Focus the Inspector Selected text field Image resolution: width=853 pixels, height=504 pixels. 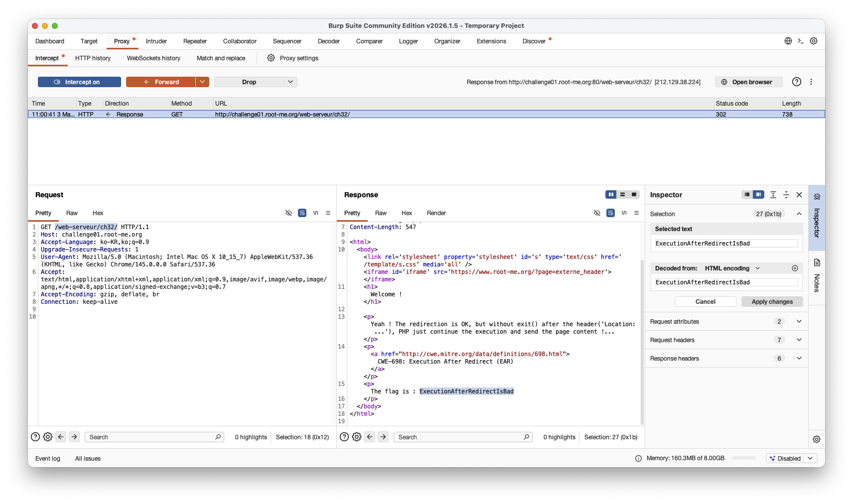(x=726, y=243)
